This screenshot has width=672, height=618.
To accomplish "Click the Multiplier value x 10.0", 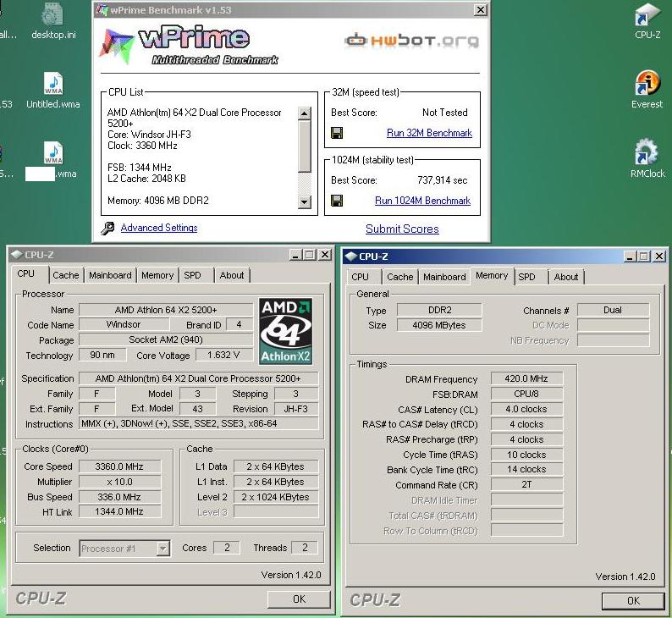I will pos(119,482).
